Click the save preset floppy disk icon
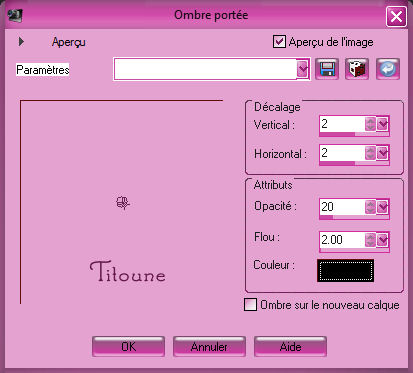Screen dimensions: 413x373 click(x=327, y=69)
